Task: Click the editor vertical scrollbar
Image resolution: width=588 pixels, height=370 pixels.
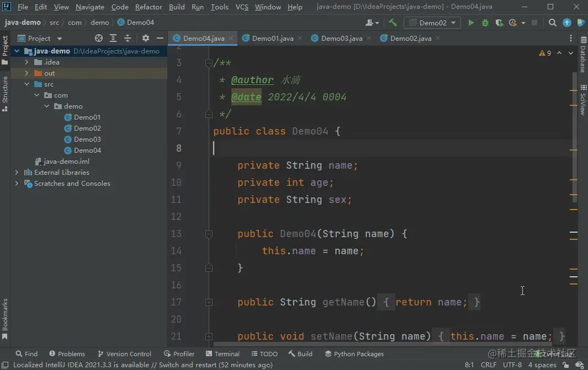Action: pos(574,137)
